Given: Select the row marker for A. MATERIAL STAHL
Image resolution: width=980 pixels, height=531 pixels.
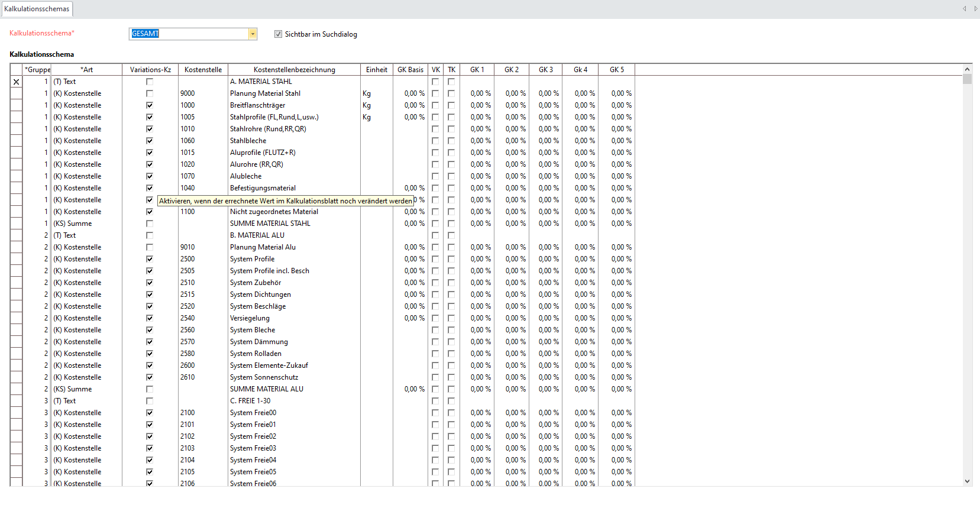Looking at the screenshot, I should 16,82.
